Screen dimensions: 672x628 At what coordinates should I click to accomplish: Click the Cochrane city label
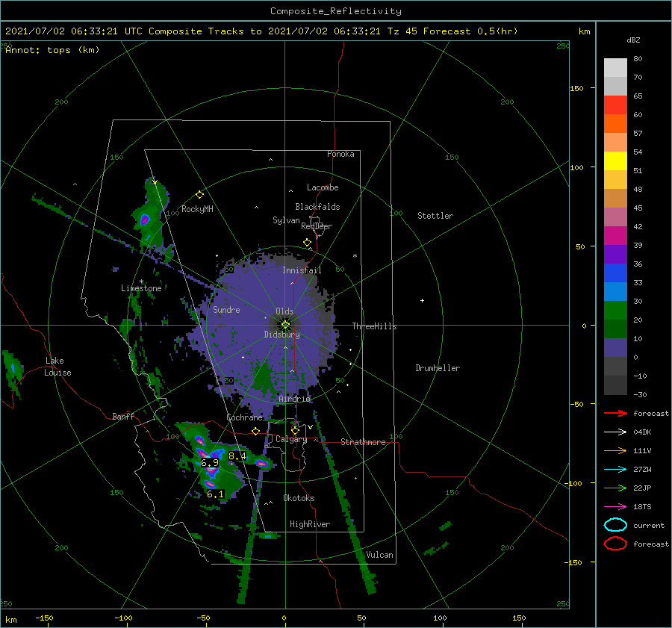[244, 417]
